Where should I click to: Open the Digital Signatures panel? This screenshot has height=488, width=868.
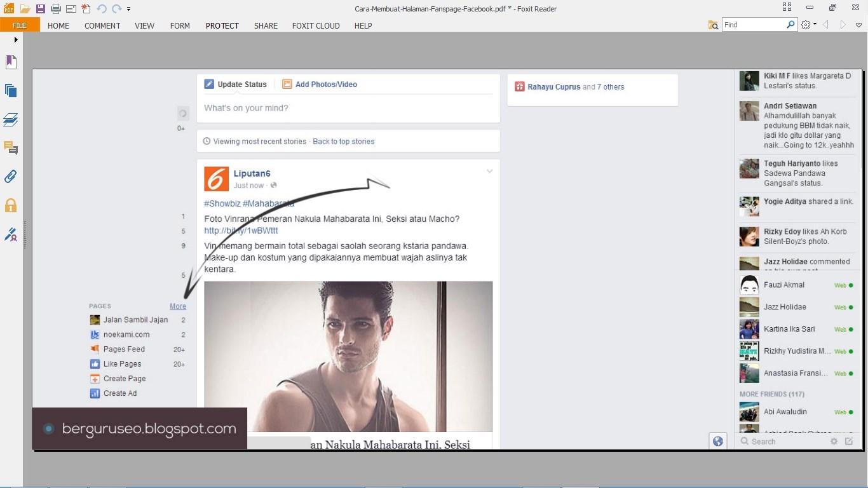(x=11, y=234)
